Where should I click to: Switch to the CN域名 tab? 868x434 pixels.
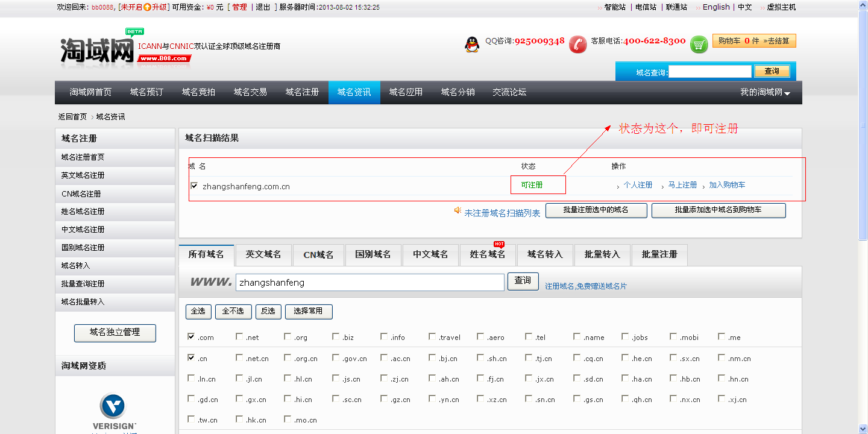(318, 254)
